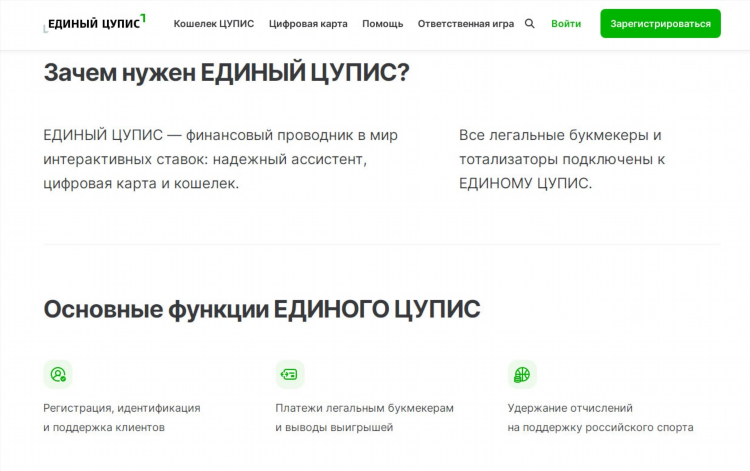Click the basketball sport deductions icon
Viewport: 750px width, 471px height.
click(x=522, y=374)
